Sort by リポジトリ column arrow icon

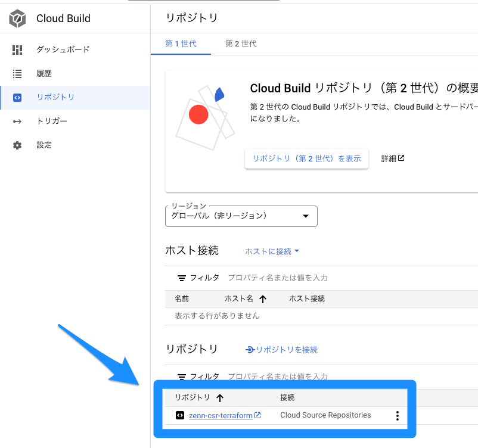click(x=220, y=398)
